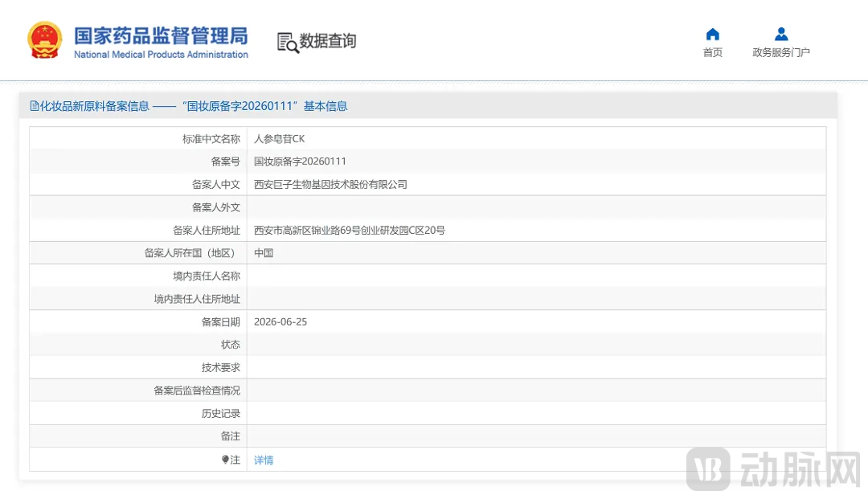This screenshot has height=499, width=868.
Task: Click the 备案人中文 label
Action: (216, 185)
